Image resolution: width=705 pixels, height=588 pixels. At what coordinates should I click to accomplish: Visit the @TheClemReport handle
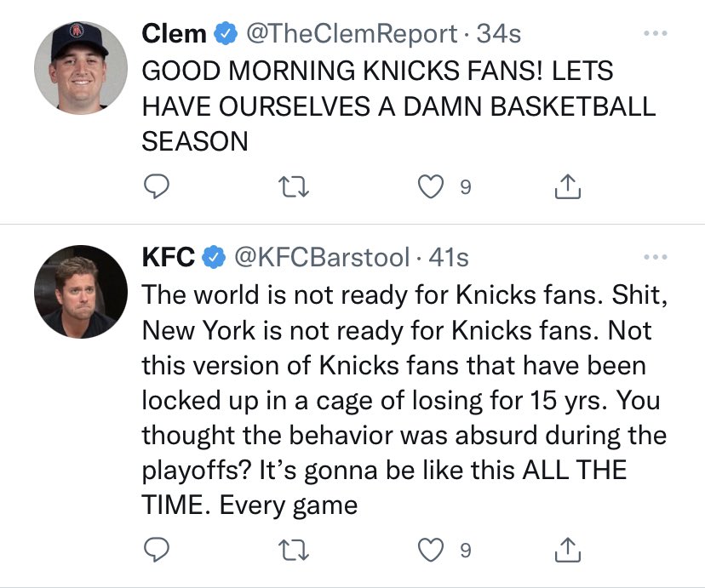pyautogui.click(x=351, y=34)
